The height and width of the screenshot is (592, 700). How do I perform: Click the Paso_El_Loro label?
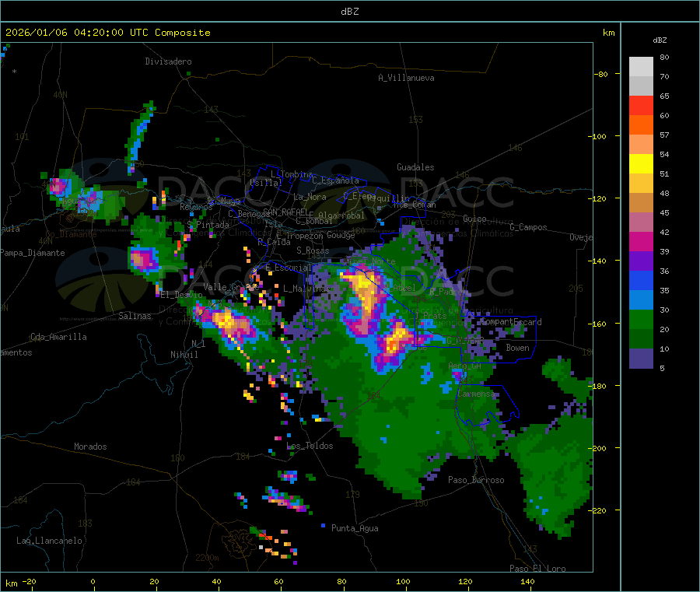[x=537, y=569]
